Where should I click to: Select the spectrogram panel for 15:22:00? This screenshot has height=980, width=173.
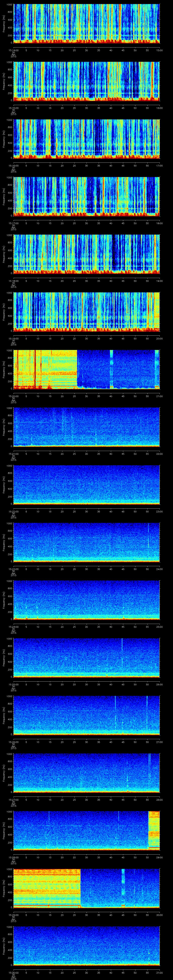tap(86, 485)
